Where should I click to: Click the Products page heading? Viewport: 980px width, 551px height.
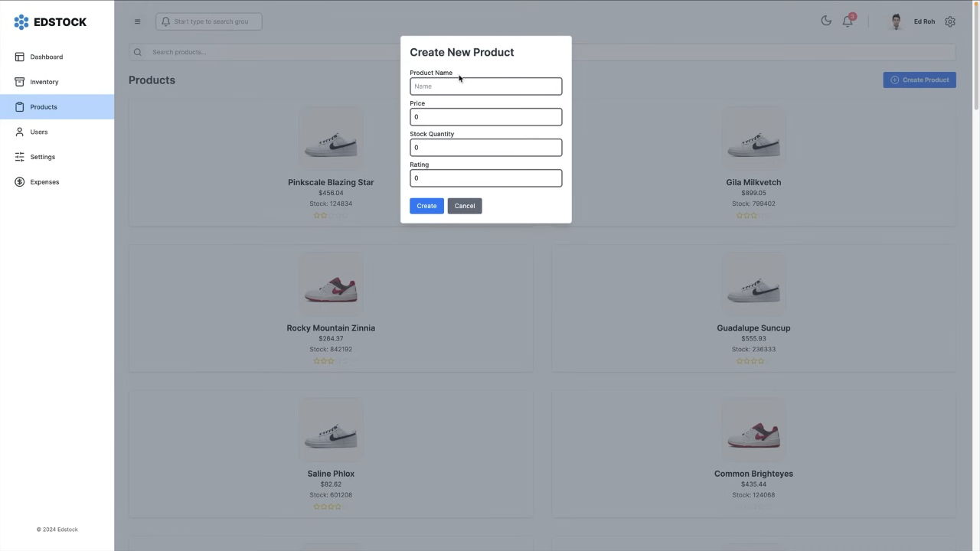coord(152,80)
